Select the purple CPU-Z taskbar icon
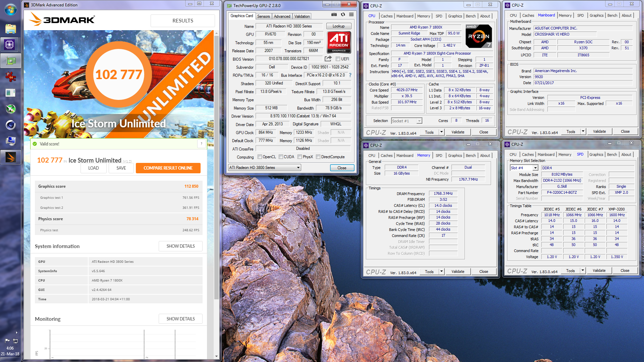 [x=10, y=45]
